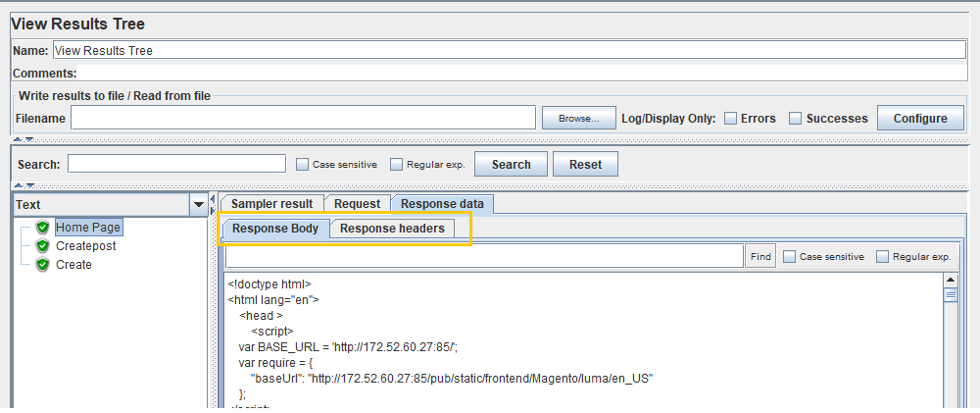
Task: Click the Find button
Action: coord(760,257)
